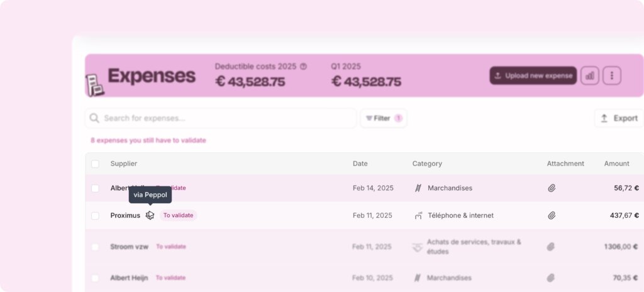
Task: Click the filter count badge showing 1
Action: [x=398, y=118]
